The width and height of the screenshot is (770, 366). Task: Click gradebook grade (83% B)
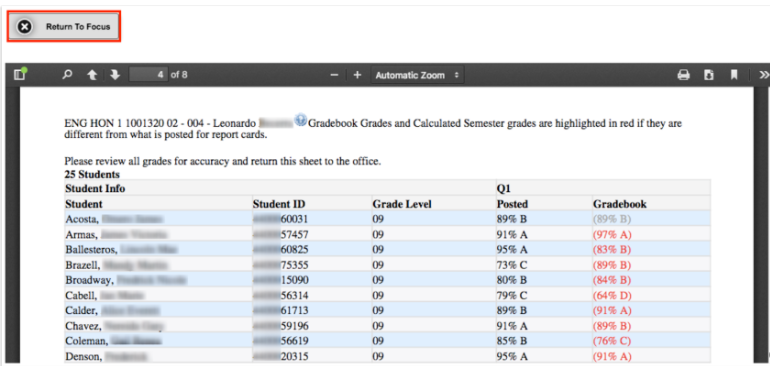click(x=612, y=250)
